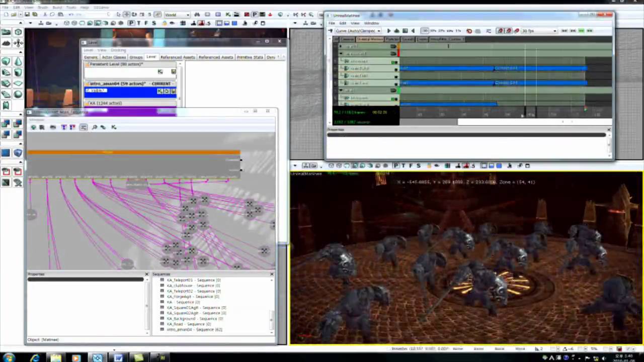Open the Curve (Auto/Clamped) interpolation dropdown
Image resolution: width=644 pixels, height=362 pixels.
click(357, 31)
